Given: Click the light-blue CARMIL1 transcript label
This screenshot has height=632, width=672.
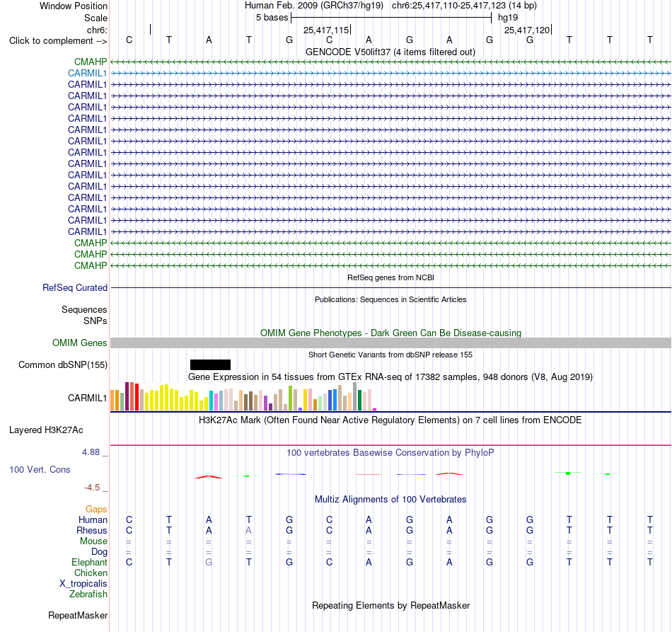Looking at the screenshot, I should click(x=88, y=74).
